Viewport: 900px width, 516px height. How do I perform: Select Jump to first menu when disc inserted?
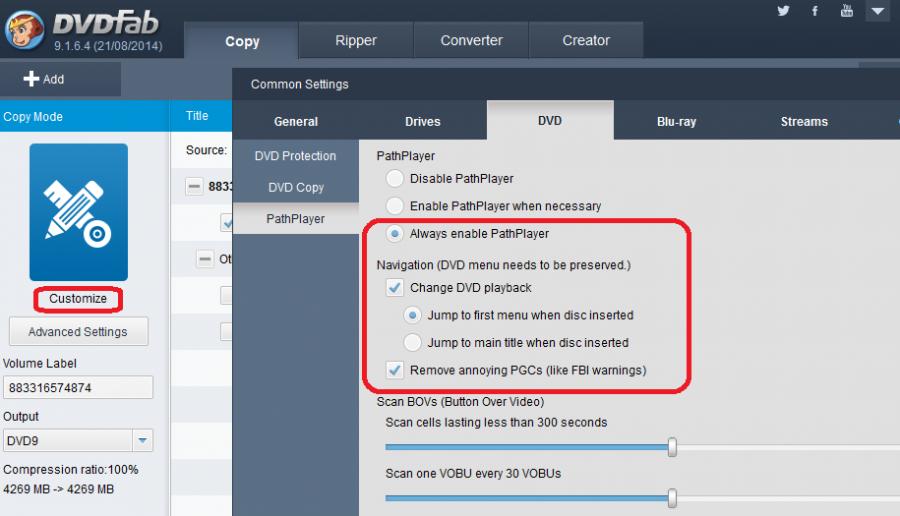(x=412, y=315)
